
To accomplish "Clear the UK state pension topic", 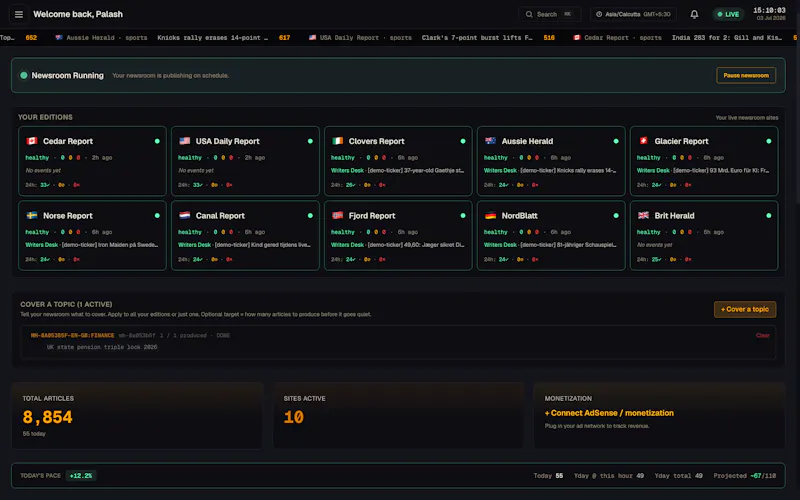I will (763, 335).
